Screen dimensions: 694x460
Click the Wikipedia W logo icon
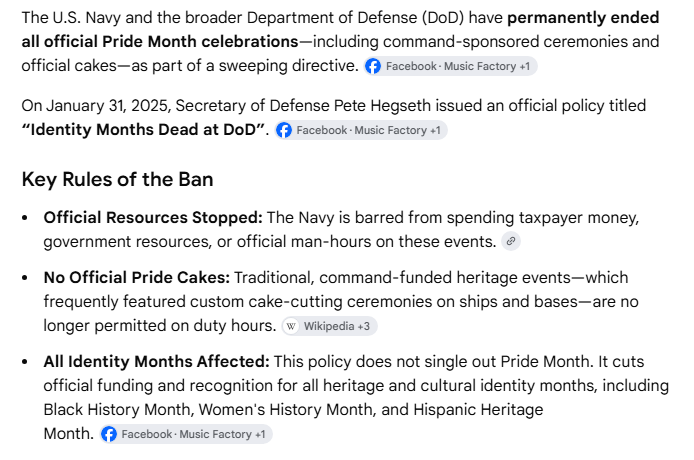291,326
